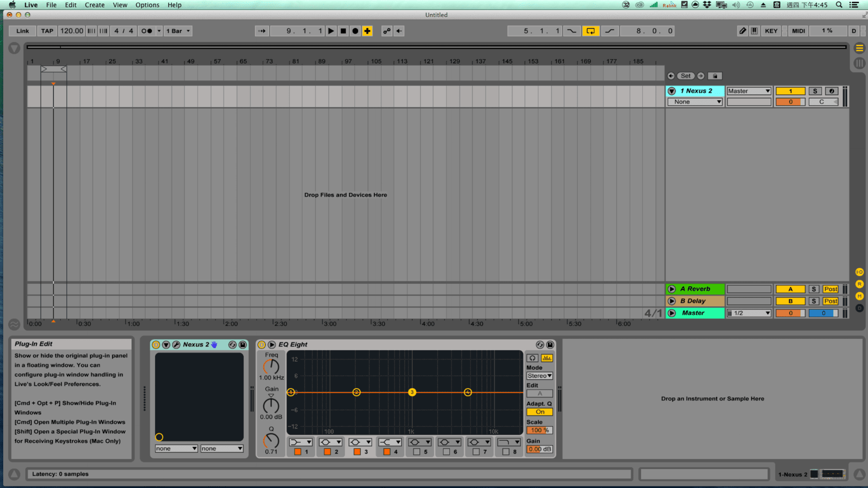Toggle Post button on A Reverb
The image size is (868, 488).
click(831, 290)
